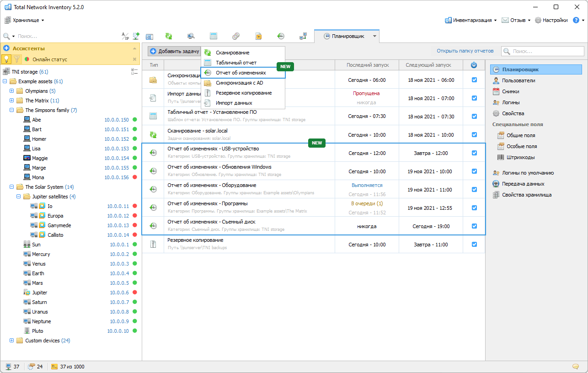Click the speech bubble icon in status bar
The image size is (588, 373).
(576, 367)
